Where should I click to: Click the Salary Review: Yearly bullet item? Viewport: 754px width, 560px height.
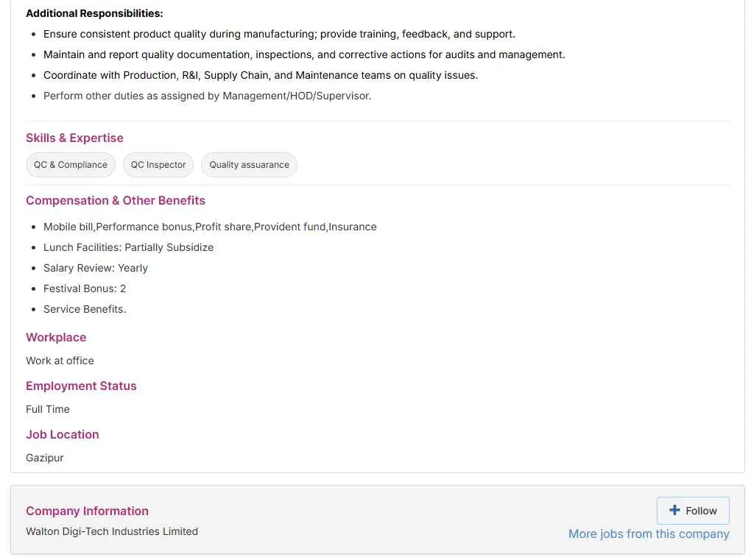[96, 268]
